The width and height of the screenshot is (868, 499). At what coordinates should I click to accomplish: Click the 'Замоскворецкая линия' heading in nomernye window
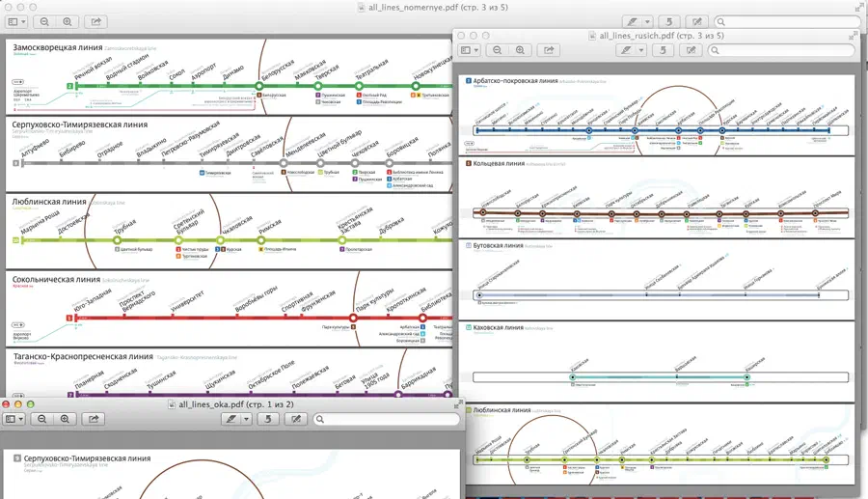tap(58, 47)
